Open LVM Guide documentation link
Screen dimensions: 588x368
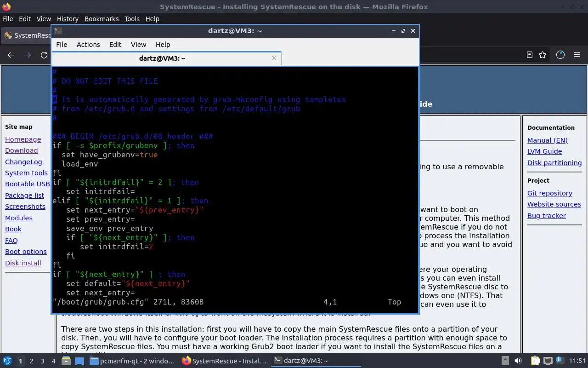545,151
